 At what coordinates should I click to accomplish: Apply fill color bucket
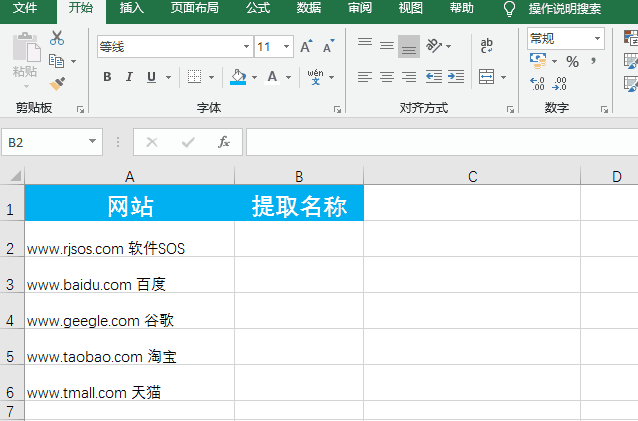(x=238, y=76)
